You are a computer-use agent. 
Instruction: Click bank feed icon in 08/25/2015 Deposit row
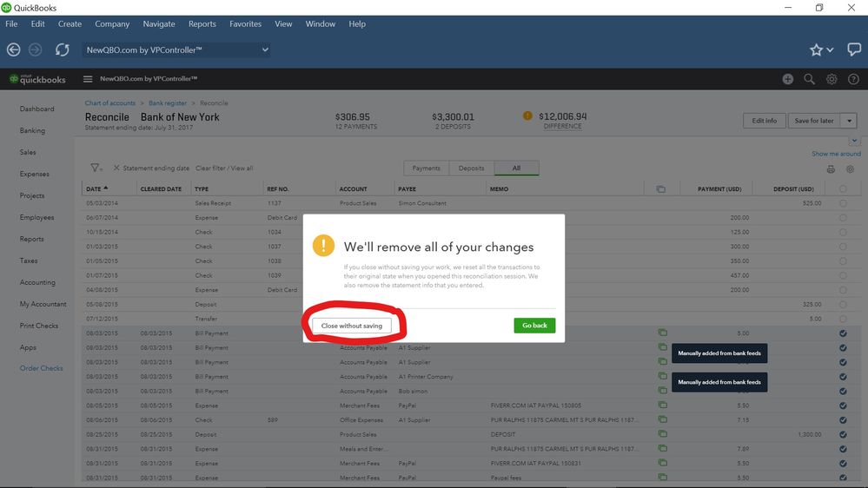[663, 434]
